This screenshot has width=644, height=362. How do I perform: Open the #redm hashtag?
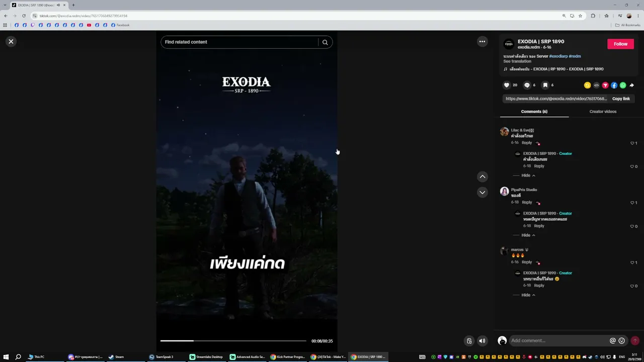(575, 56)
